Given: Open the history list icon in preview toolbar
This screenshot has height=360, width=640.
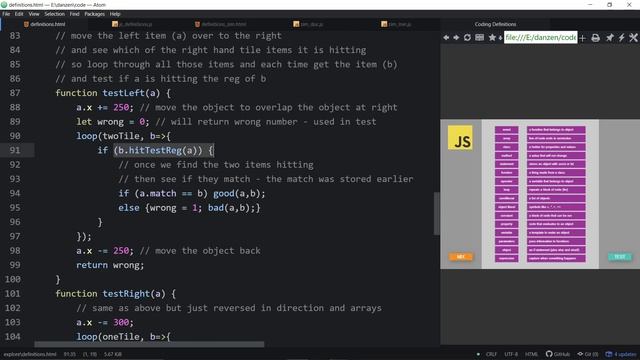Looking at the screenshot, I should (480, 38).
